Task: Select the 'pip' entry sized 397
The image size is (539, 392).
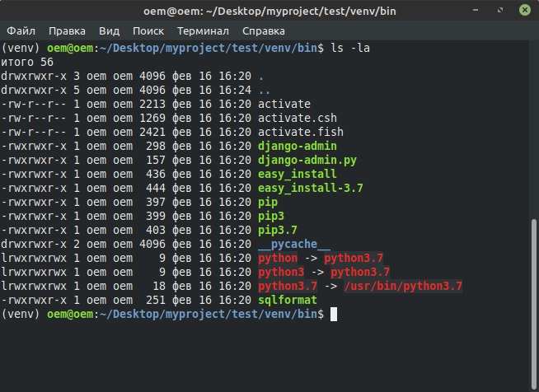Action: pos(268,203)
